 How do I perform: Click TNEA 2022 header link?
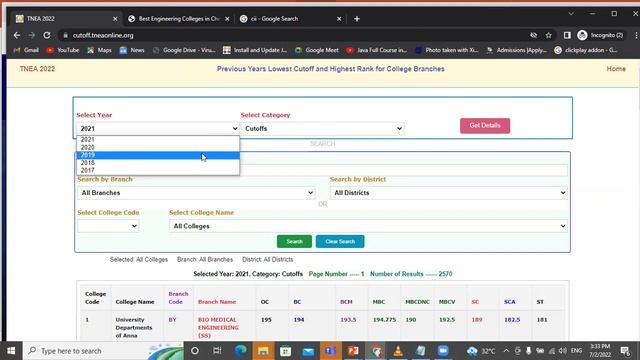37,69
